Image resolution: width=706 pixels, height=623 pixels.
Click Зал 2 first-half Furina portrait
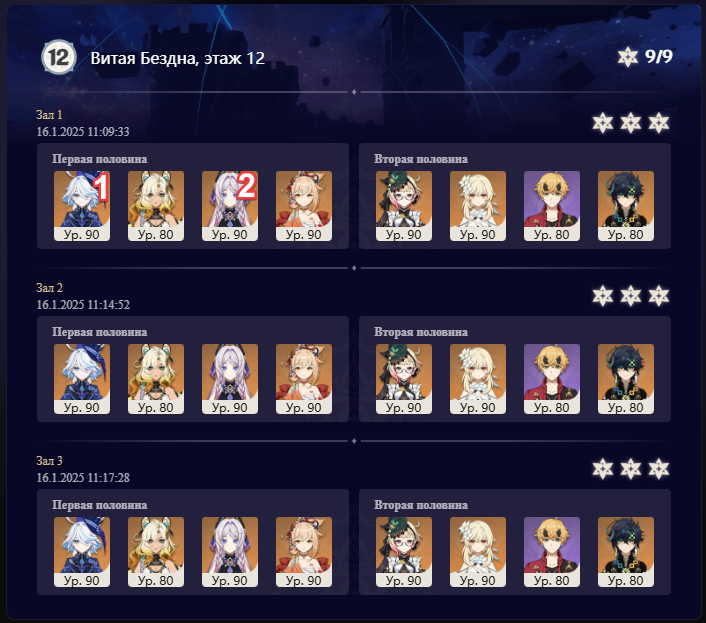click(82, 379)
